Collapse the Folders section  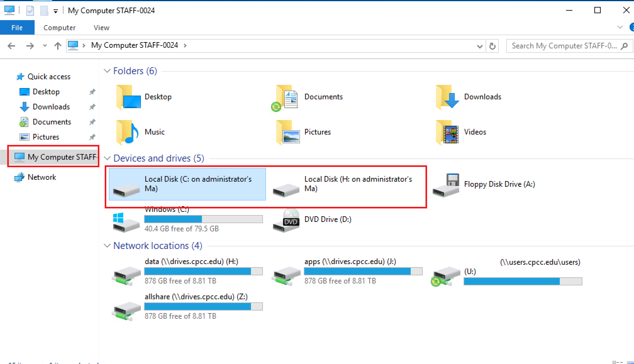pos(107,70)
